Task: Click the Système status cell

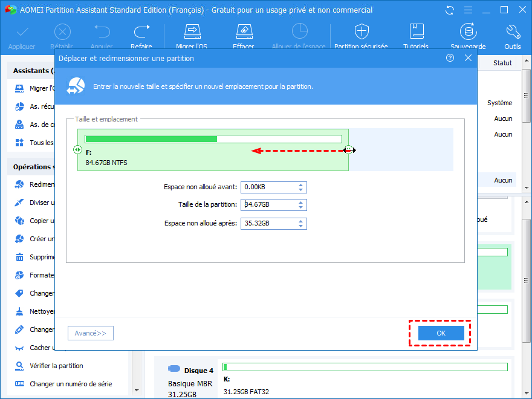Action: click(x=500, y=103)
